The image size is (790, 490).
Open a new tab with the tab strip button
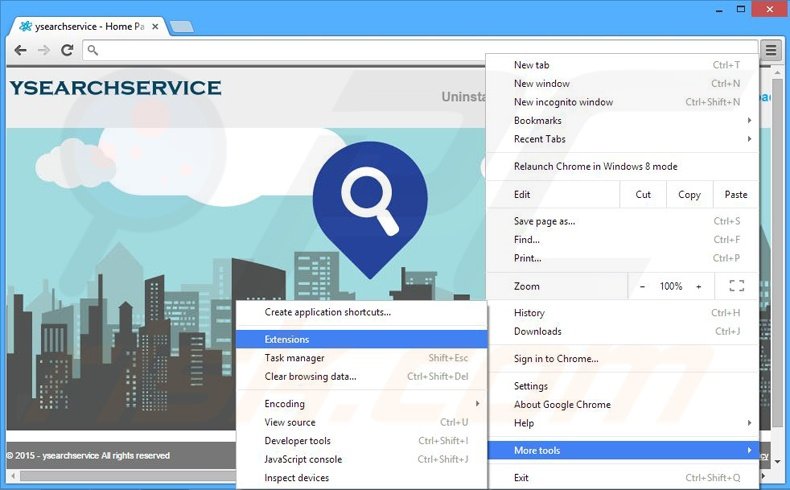(181, 27)
